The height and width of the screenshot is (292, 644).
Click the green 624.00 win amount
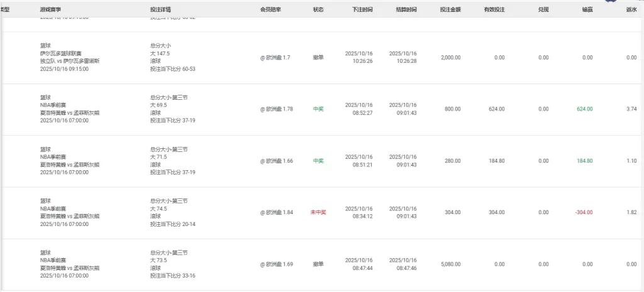[584, 109]
